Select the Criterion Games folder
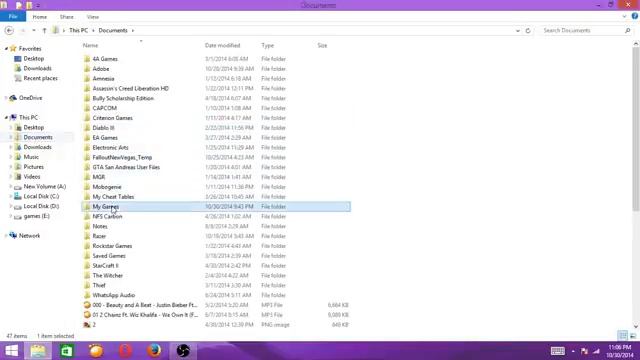The width and height of the screenshot is (640, 360). click(x=113, y=118)
